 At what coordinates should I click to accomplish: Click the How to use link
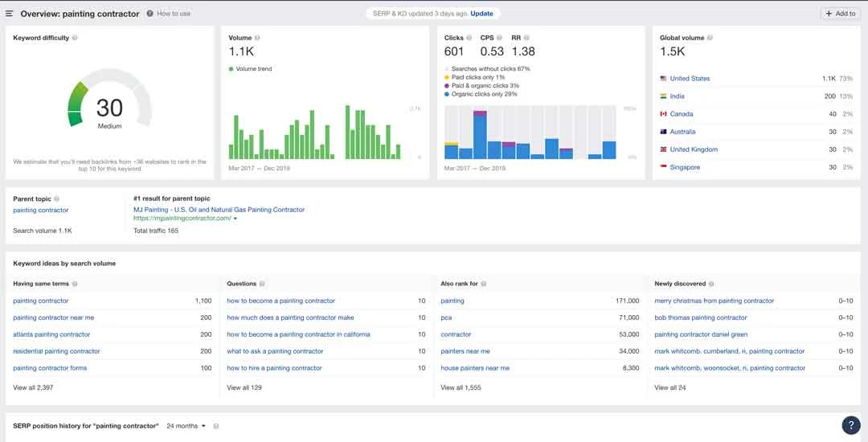[174, 14]
